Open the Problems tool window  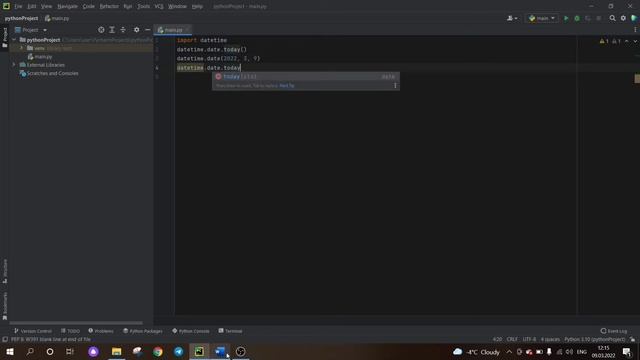tap(101, 331)
